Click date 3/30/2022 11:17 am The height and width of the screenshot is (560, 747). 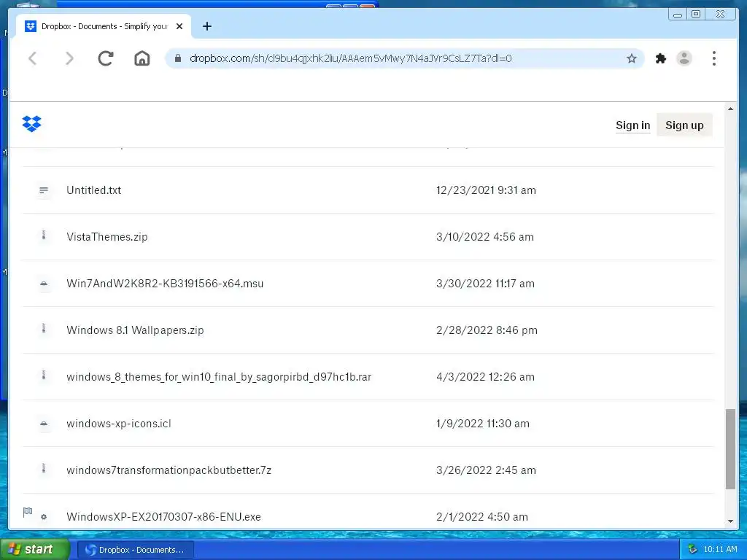pyautogui.click(x=485, y=284)
